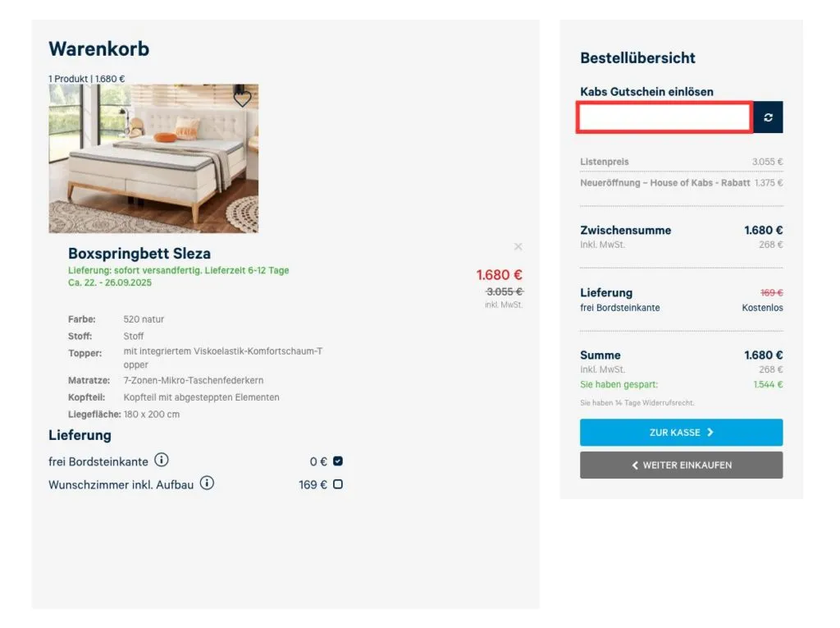Open the Boxspringbett Sleza product page

138,254
